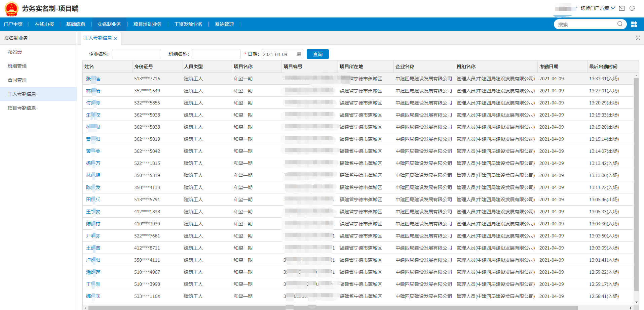Go to the 门户主页 navigation item
The height and width of the screenshot is (310, 644).
(x=13, y=24)
